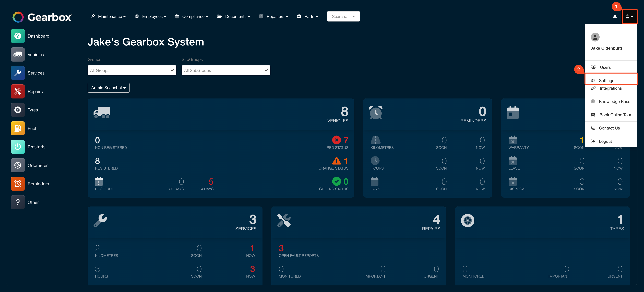Toggle the user account menu
This screenshot has width=644, height=292.
[629, 16]
